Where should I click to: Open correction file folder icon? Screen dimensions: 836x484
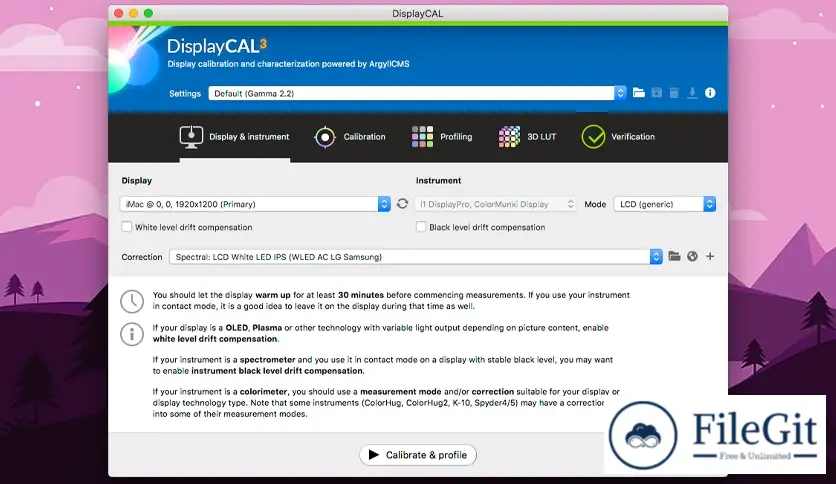point(674,256)
